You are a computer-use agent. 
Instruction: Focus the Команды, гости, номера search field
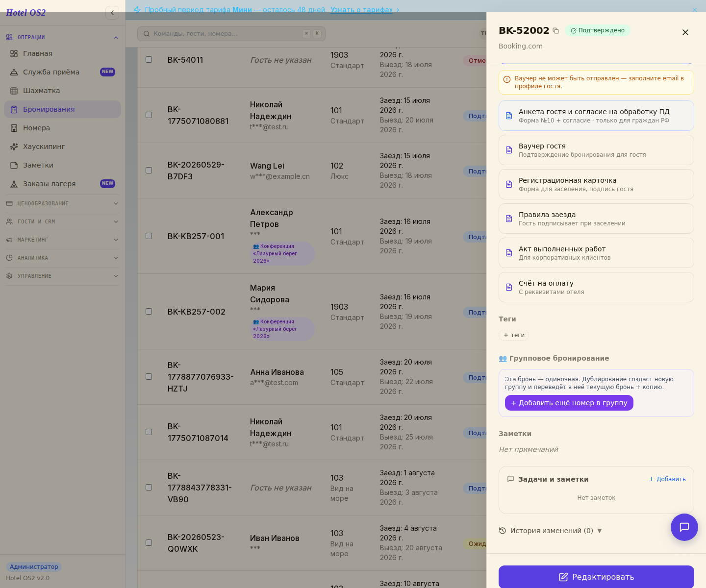[231, 34]
